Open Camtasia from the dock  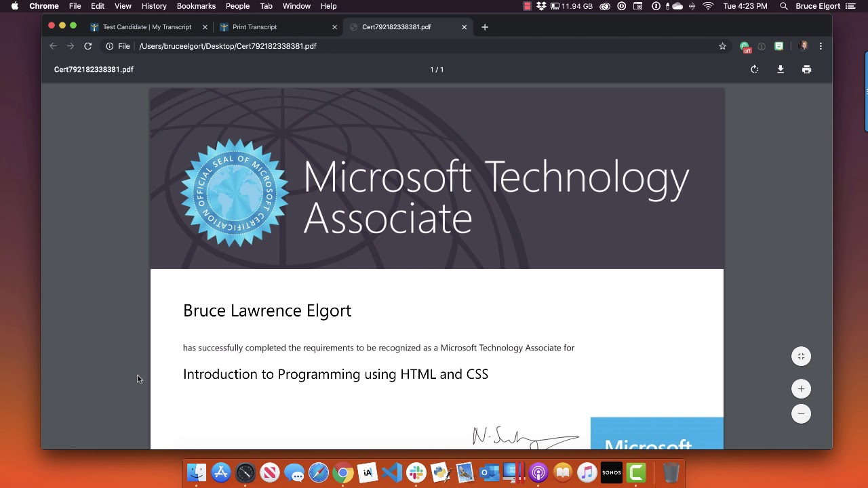pyautogui.click(x=636, y=472)
